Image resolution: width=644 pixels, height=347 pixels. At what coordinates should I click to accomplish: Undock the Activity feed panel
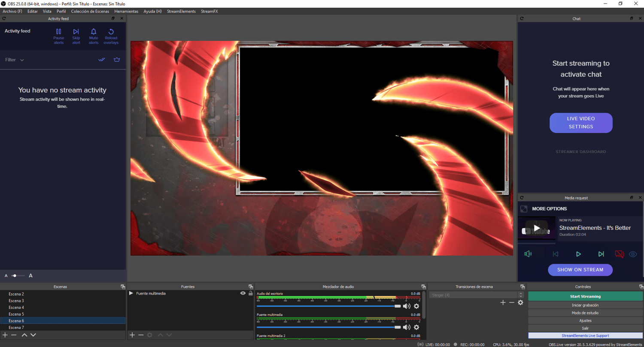click(113, 18)
